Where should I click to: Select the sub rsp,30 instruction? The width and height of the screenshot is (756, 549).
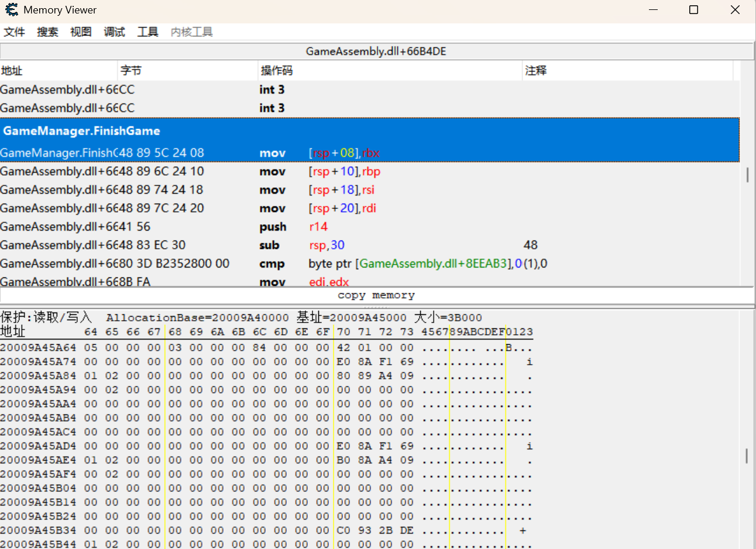(370, 245)
